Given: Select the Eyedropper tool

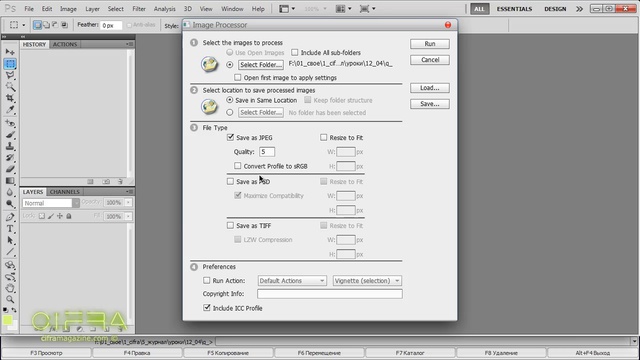Looking at the screenshot, I should point(10,109).
